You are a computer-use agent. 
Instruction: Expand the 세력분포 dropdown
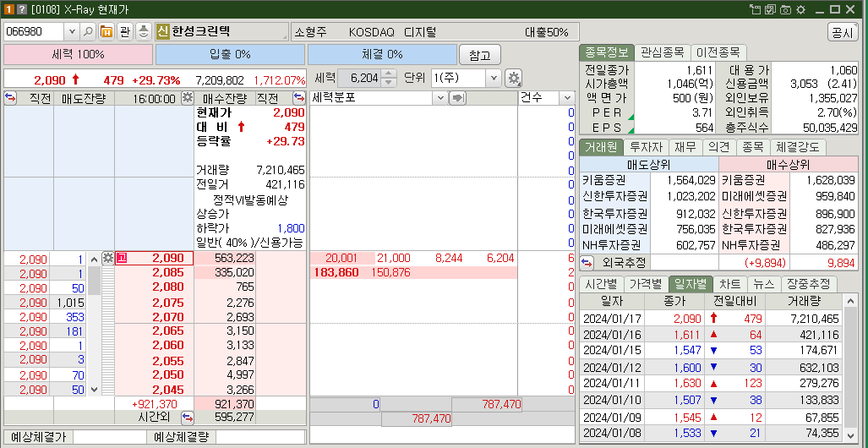[440, 99]
